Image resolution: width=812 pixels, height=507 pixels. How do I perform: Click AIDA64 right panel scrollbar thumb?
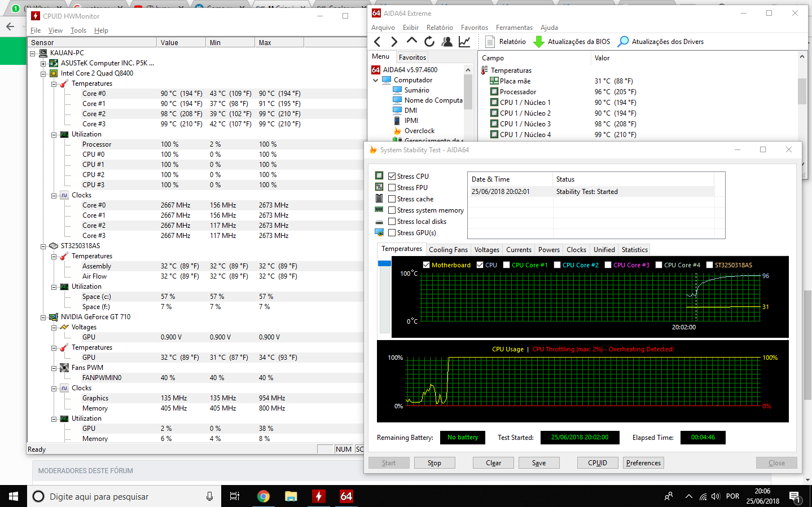coord(802,91)
